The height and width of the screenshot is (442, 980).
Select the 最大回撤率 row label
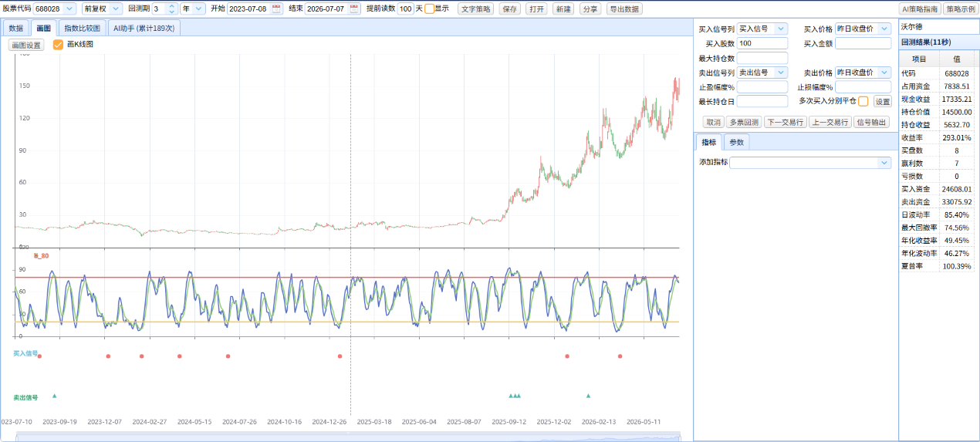pos(919,228)
